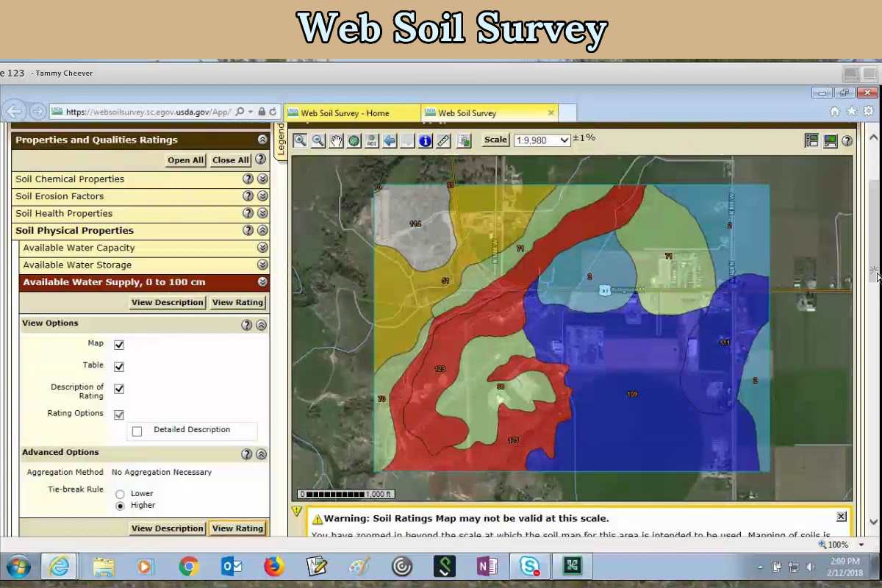The image size is (882, 588).
Task: Click the full extent globe icon
Action: pyautogui.click(x=354, y=140)
